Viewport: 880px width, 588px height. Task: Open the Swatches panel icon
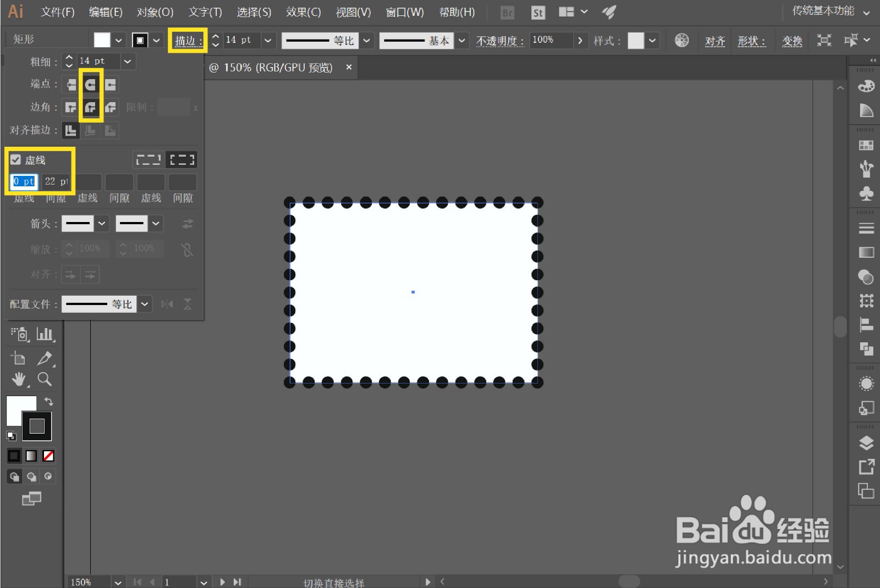coord(866,145)
